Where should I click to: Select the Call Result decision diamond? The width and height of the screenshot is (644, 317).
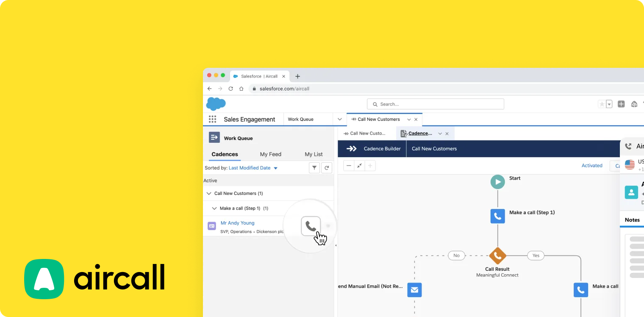click(x=497, y=256)
